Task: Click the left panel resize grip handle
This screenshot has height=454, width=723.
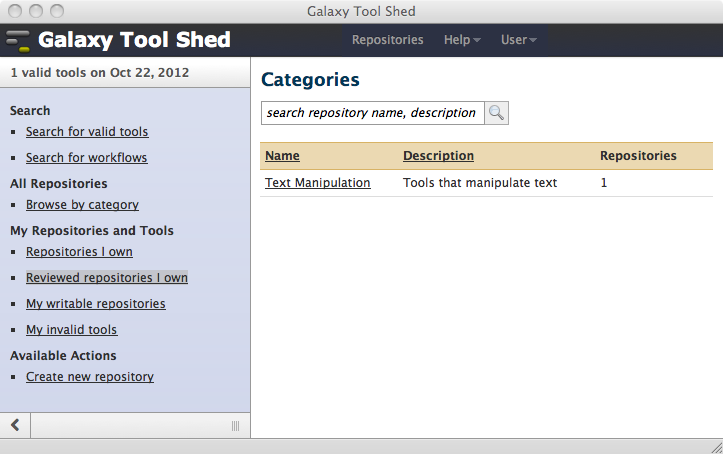Action: point(235,425)
